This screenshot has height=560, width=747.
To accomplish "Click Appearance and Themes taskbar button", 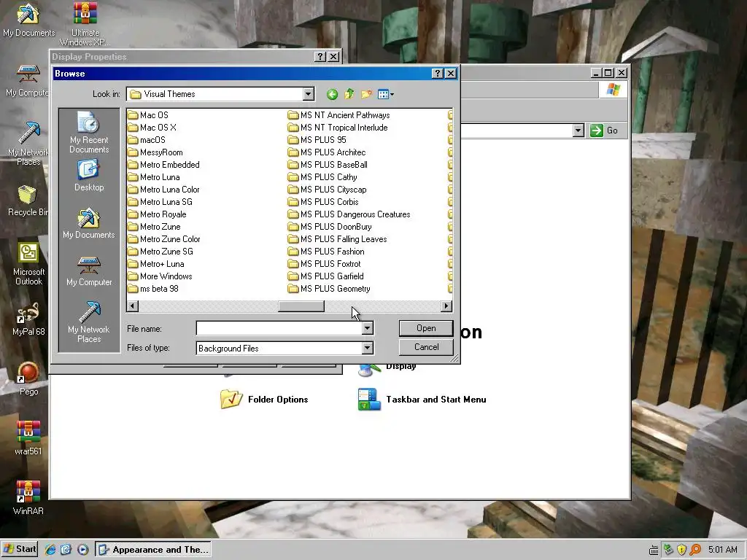I will pyautogui.click(x=152, y=550).
